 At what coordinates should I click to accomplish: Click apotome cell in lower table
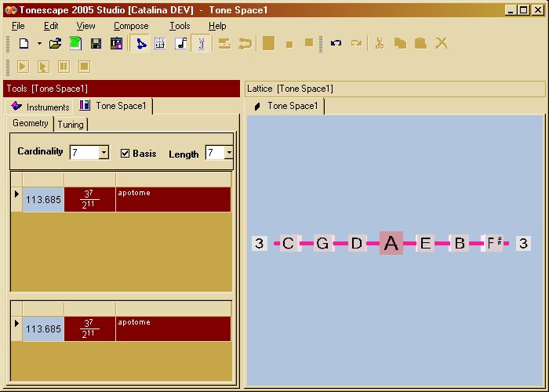tap(173, 329)
